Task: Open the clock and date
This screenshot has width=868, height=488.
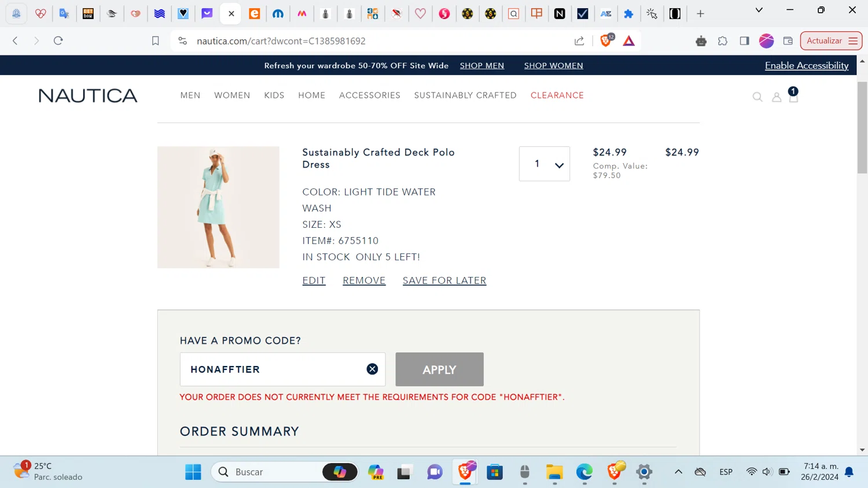Action: point(820,471)
